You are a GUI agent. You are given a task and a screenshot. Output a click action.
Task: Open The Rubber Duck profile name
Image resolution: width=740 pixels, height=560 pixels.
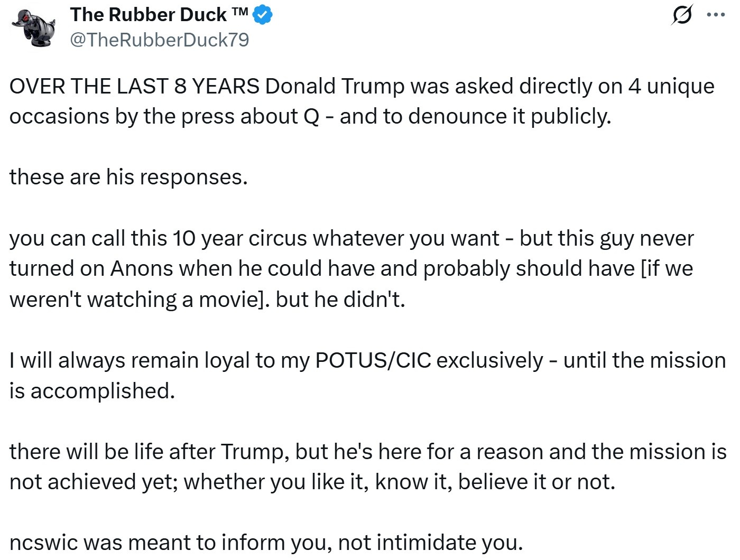[x=148, y=15]
